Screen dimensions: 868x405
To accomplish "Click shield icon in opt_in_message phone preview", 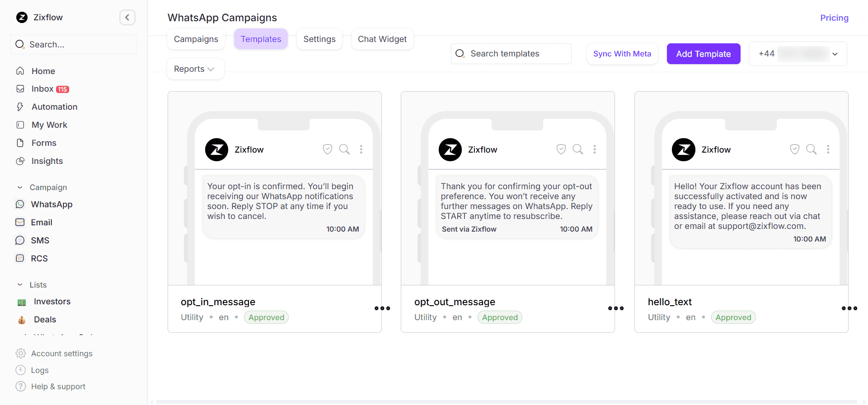I will 328,149.
